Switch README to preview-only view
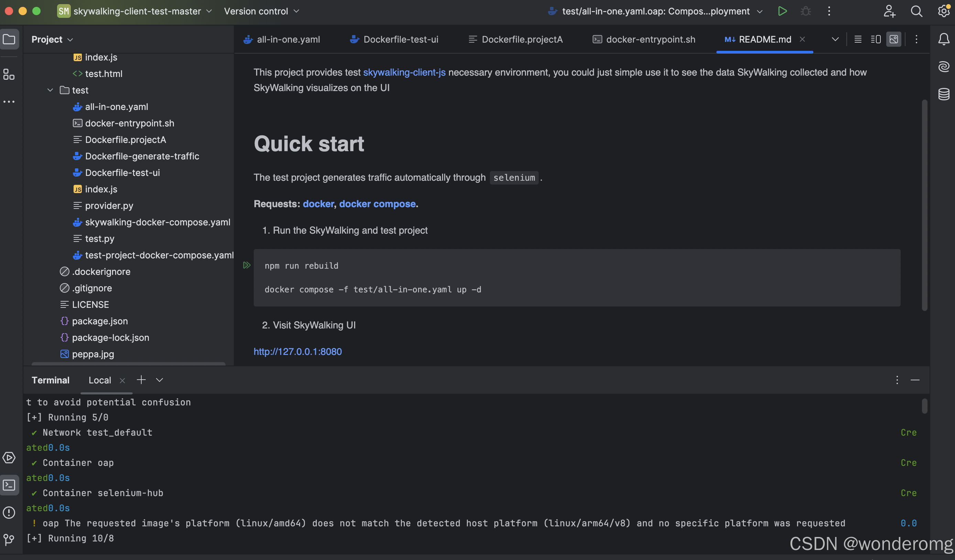This screenshot has width=955, height=560. coord(893,39)
